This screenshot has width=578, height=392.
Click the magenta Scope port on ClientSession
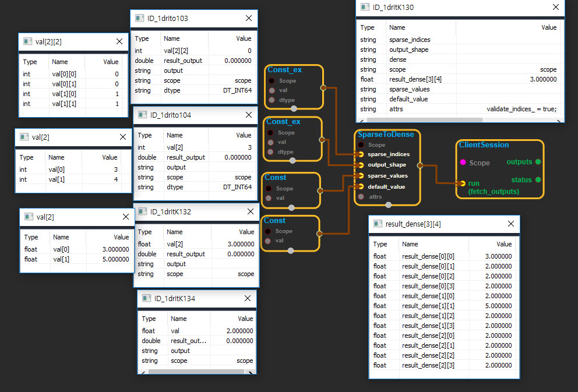(463, 163)
